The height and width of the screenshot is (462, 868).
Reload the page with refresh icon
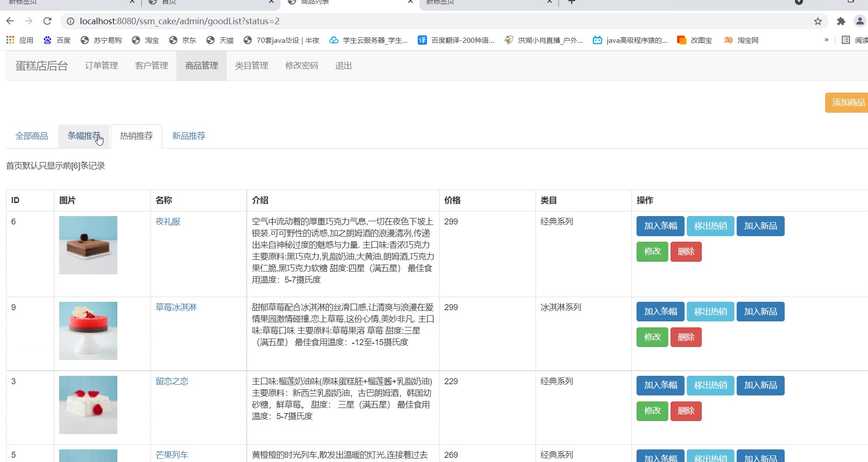47,21
